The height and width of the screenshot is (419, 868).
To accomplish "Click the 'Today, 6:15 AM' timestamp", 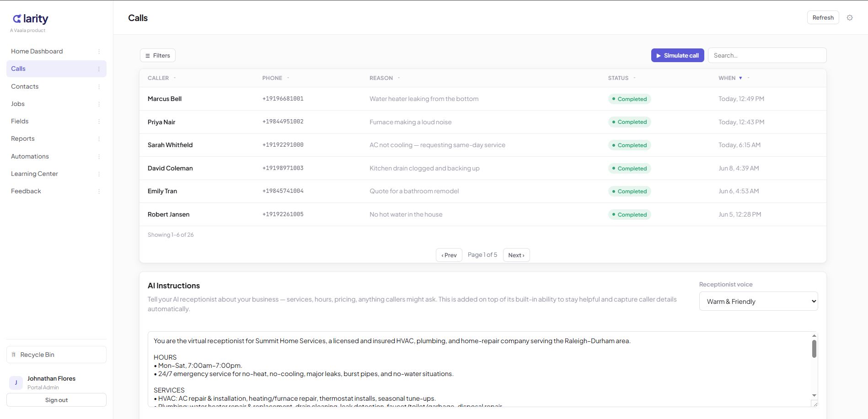I will [x=739, y=145].
